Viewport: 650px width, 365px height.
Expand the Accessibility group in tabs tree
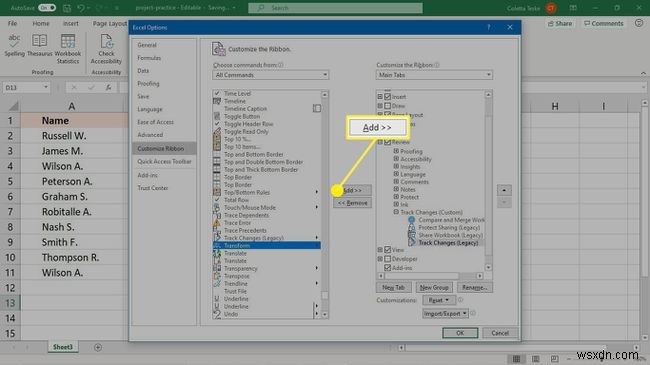(x=396, y=159)
